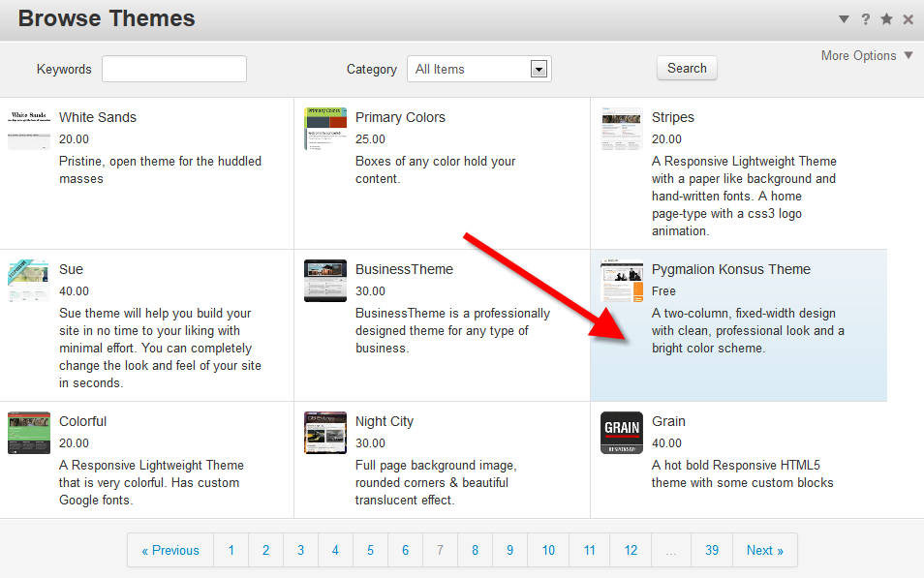Choose the Sue theme thumbnail
Viewport: 924px width, 578px height.
[28, 281]
